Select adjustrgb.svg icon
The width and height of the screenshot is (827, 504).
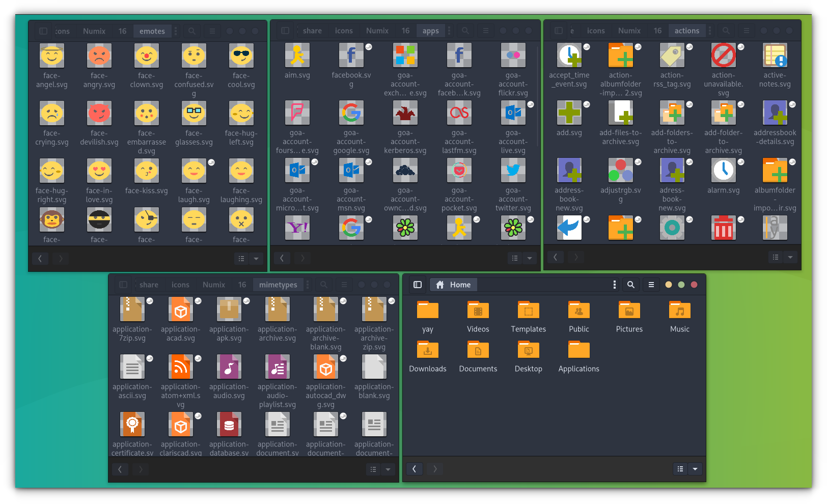coord(621,171)
